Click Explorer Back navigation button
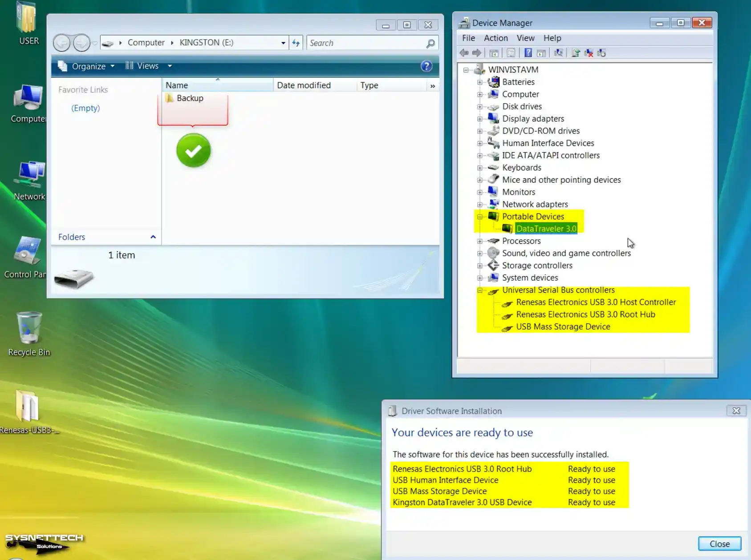 (62, 43)
